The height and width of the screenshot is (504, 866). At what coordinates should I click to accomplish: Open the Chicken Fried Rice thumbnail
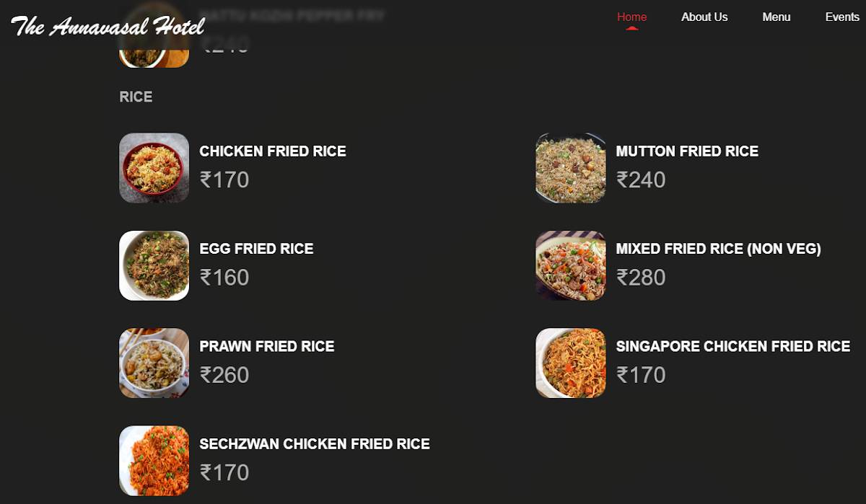154,167
